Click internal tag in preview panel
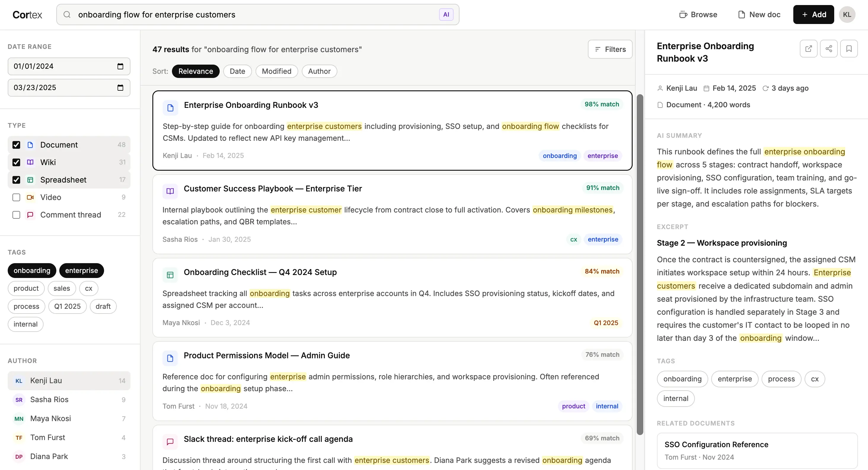The width and height of the screenshot is (868, 470). pyautogui.click(x=676, y=399)
